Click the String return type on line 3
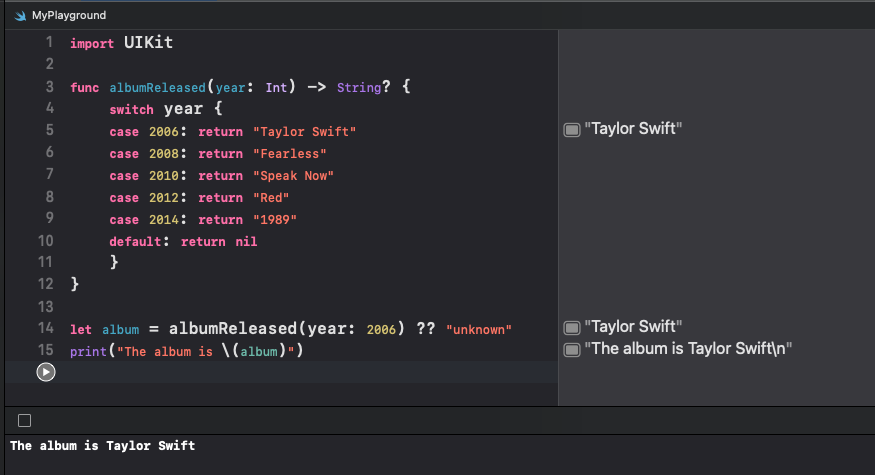 [x=359, y=88]
